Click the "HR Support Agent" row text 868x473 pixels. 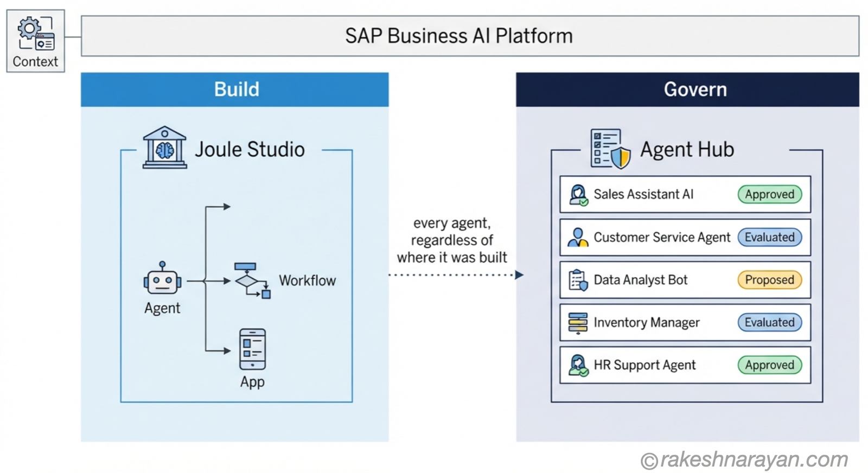(x=644, y=365)
